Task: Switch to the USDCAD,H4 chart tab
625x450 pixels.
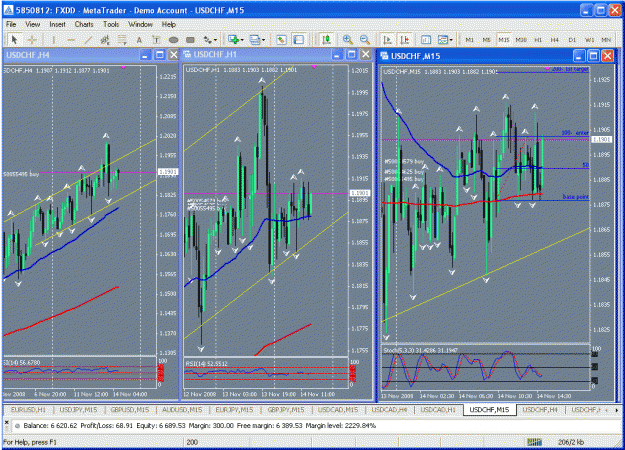Action: 389,410
